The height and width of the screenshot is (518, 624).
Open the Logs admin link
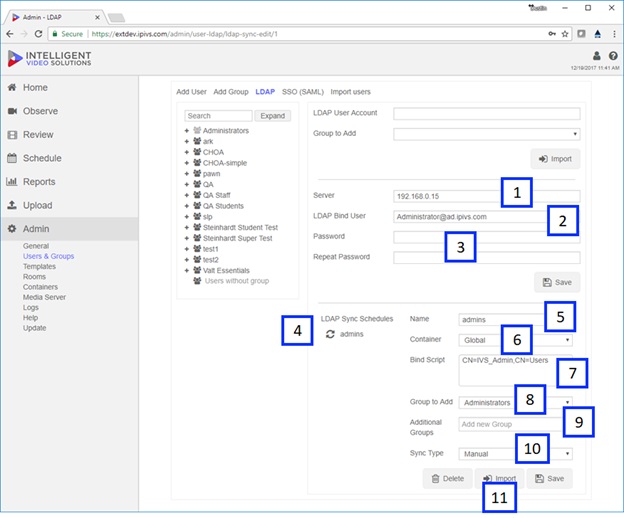(x=31, y=308)
